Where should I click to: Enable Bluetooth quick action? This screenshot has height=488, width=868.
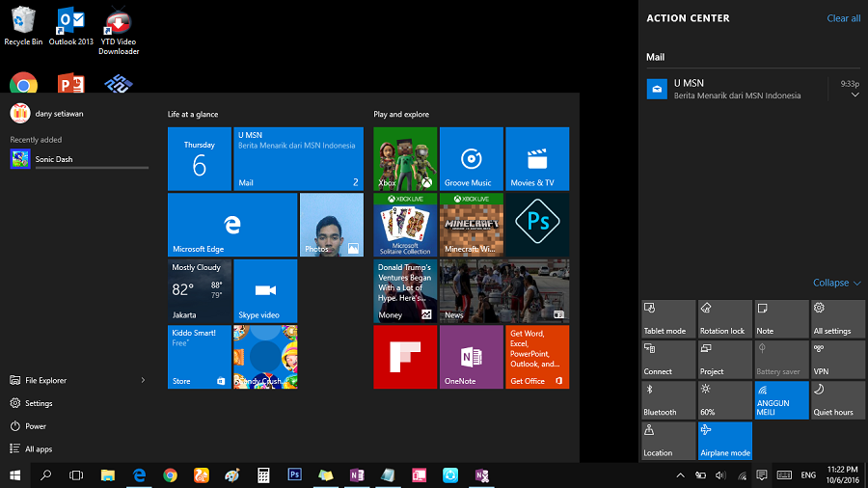coord(668,399)
